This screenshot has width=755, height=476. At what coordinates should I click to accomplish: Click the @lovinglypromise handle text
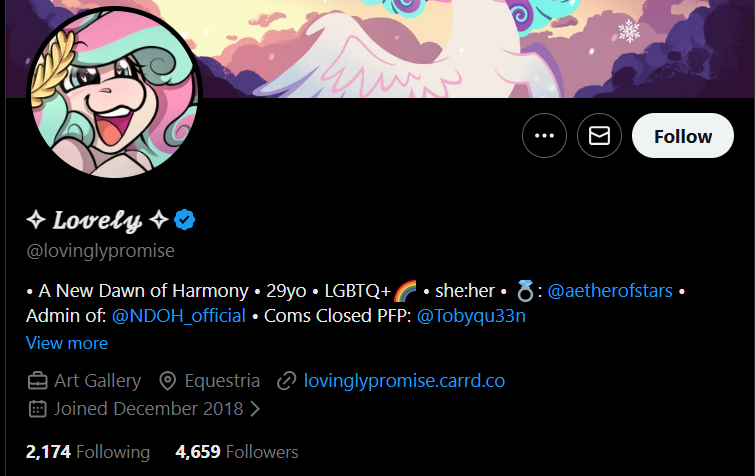[x=101, y=251]
